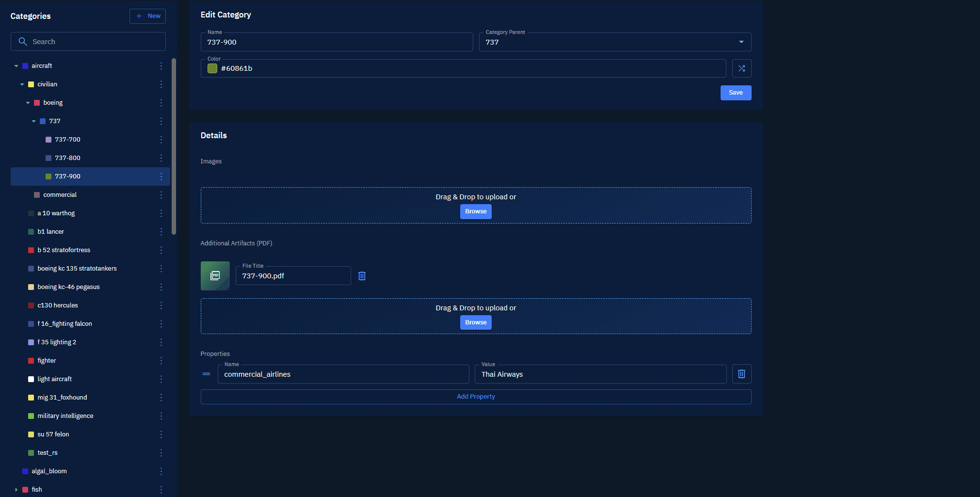Screen dimensions: 980x497
Task: Click the Save button
Action: click(x=736, y=93)
